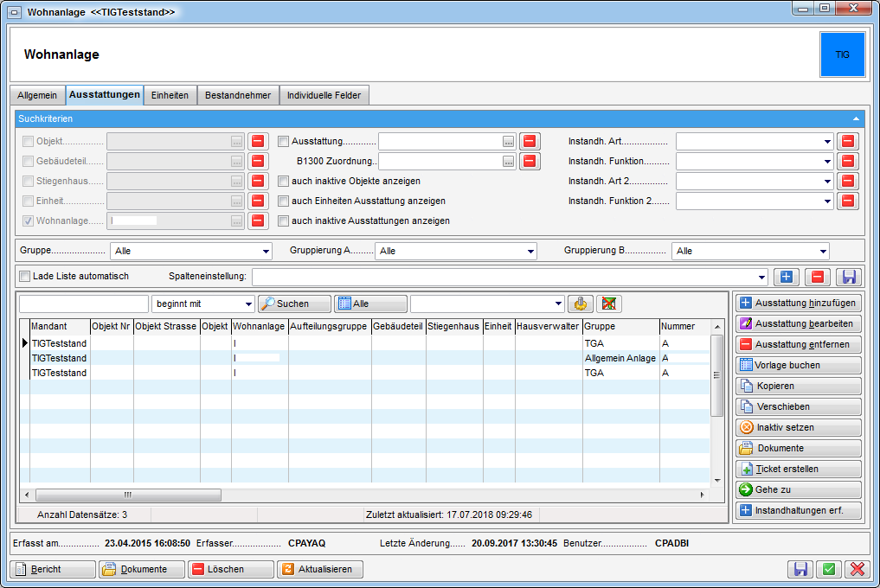The height and width of the screenshot is (588, 880).
Task: Clear the B1300 Zuordnung filter red minus
Action: point(530,161)
